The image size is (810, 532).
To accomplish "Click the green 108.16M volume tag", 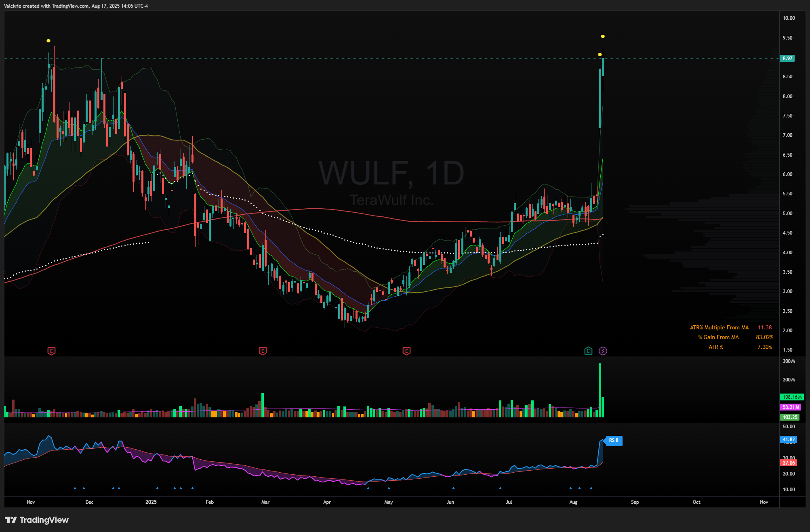I will coord(791,397).
